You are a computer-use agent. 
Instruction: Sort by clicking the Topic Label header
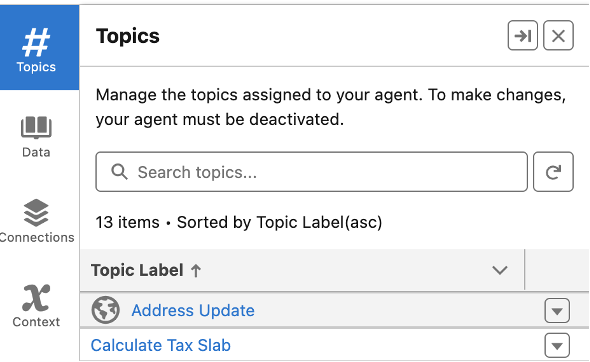coord(137,270)
